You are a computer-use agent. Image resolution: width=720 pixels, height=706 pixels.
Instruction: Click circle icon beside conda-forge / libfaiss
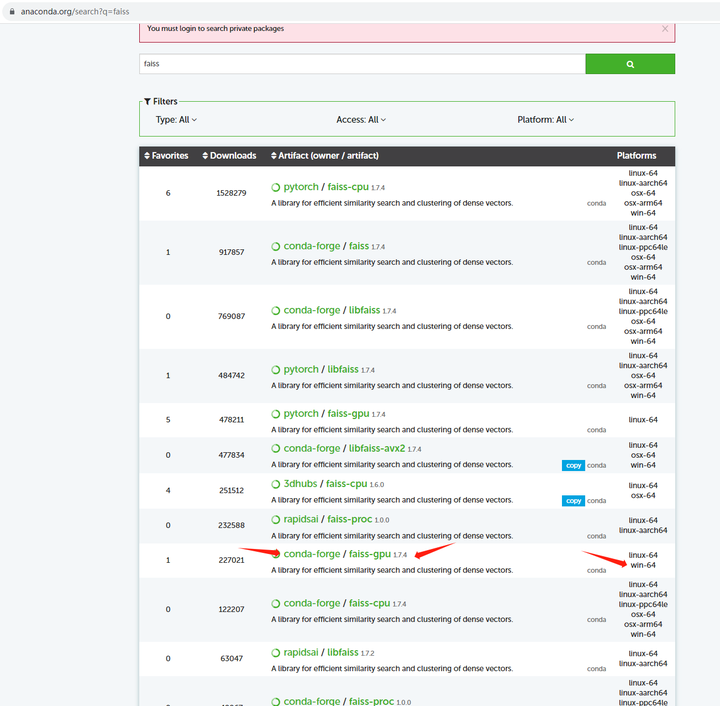click(x=276, y=311)
